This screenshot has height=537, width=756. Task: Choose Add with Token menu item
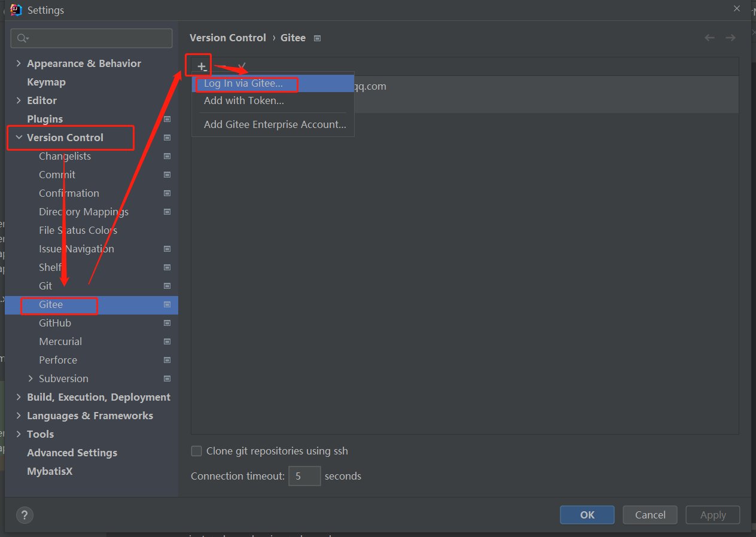(x=273, y=100)
